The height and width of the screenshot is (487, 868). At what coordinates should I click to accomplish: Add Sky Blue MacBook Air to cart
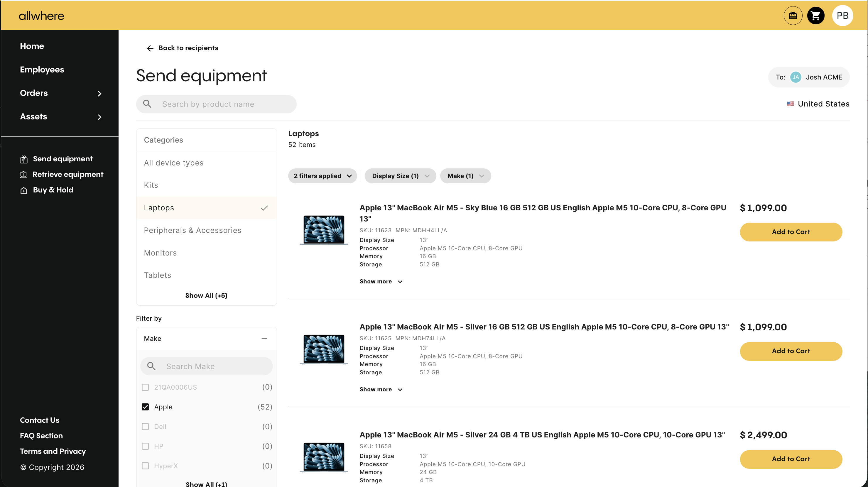click(791, 232)
